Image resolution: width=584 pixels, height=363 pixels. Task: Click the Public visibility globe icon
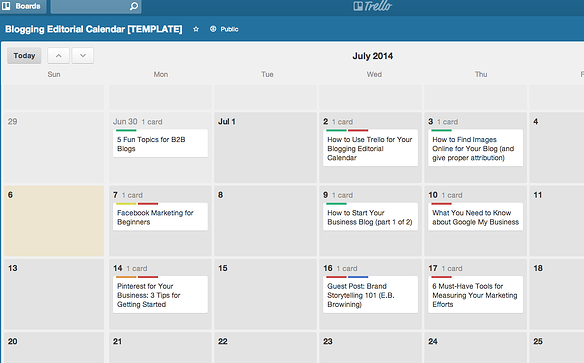pyautogui.click(x=213, y=29)
